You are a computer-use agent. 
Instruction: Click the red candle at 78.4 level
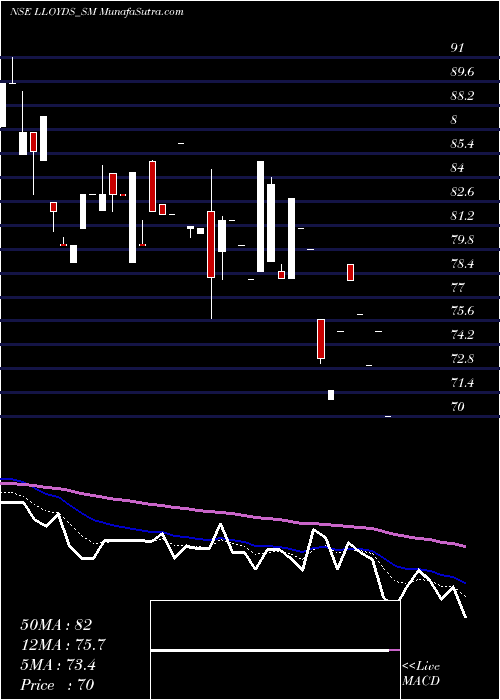click(350, 272)
